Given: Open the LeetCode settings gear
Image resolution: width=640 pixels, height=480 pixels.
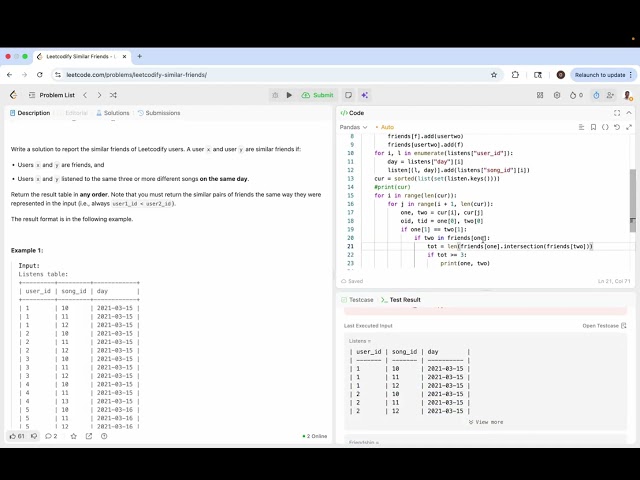Looking at the screenshot, I should tap(557, 95).
